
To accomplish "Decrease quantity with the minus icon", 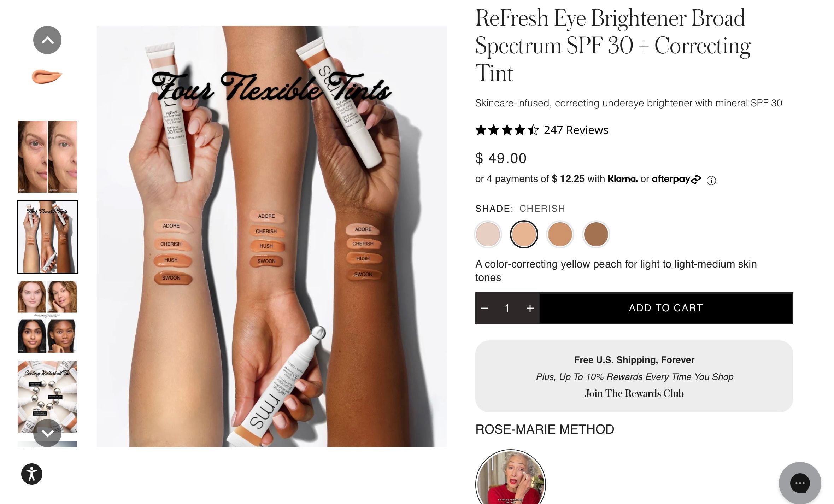I will 485,308.
